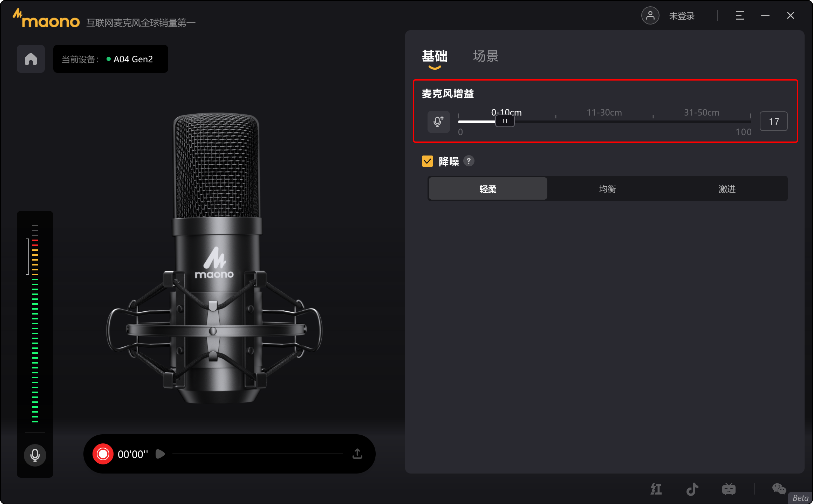Set gain to the 11-30cm range label

pyautogui.click(x=604, y=112)
